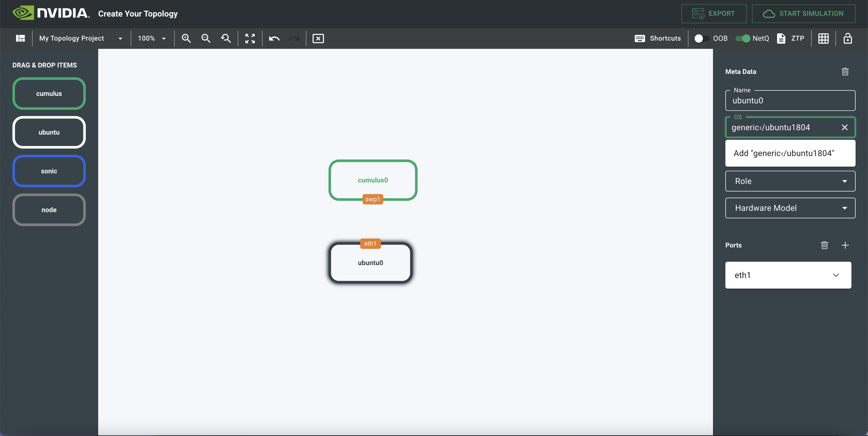Open the Hardware Model dropdown
The image size is (868, 436).
click(790, 208)
